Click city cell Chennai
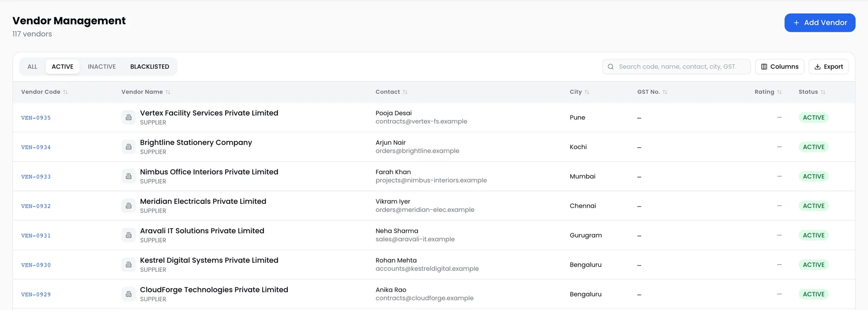Image resolution: width=868 pixels, height=310 pixels. (x=583, y=206)
